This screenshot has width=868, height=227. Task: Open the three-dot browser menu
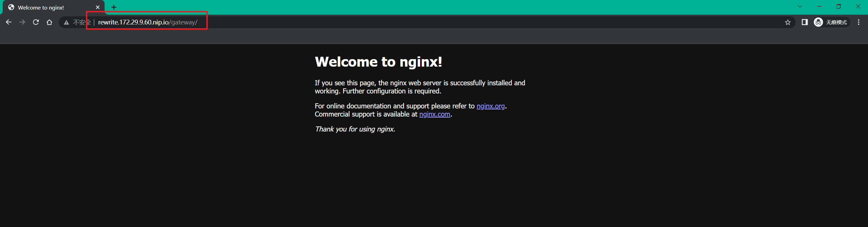pyautogui.click(x=858, y=22)
